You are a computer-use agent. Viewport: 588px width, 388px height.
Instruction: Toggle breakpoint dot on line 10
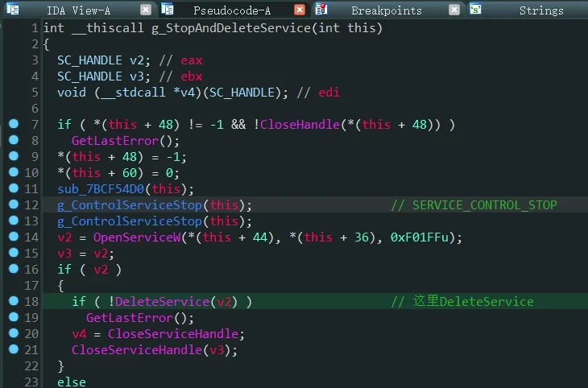click(14, 172)
